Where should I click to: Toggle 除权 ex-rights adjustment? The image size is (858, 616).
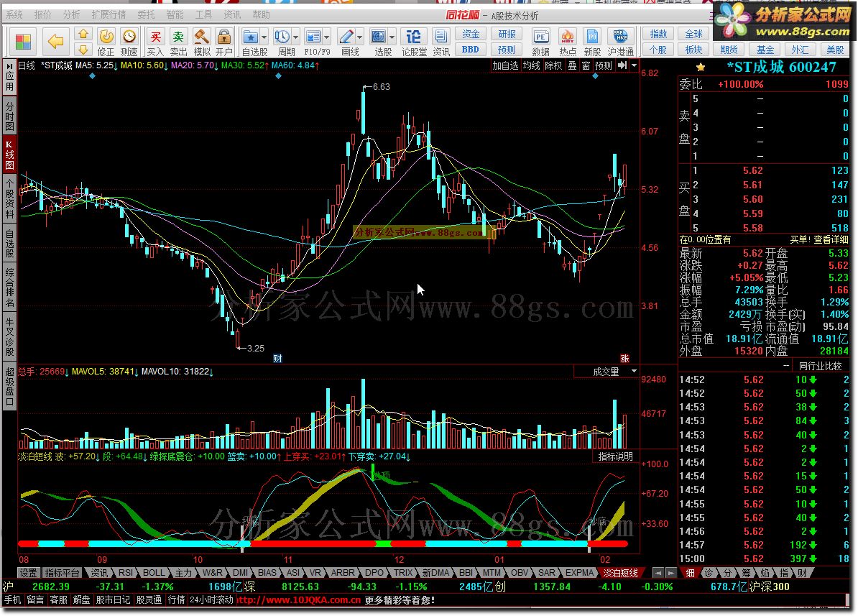tap(553, 65)
